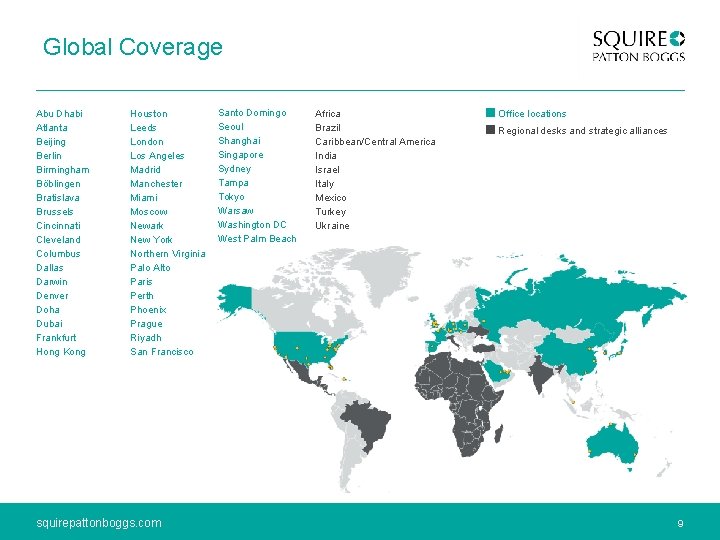This screenshot has height=540, width=720.
Task: Select 'Moscow' in the office list
Action: coord(149,212)
